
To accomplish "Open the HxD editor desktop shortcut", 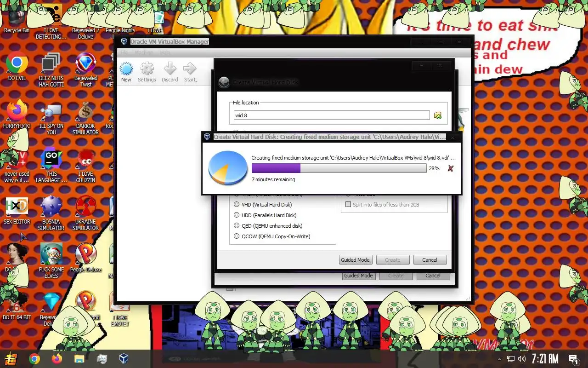I will (x=17, y=211).
